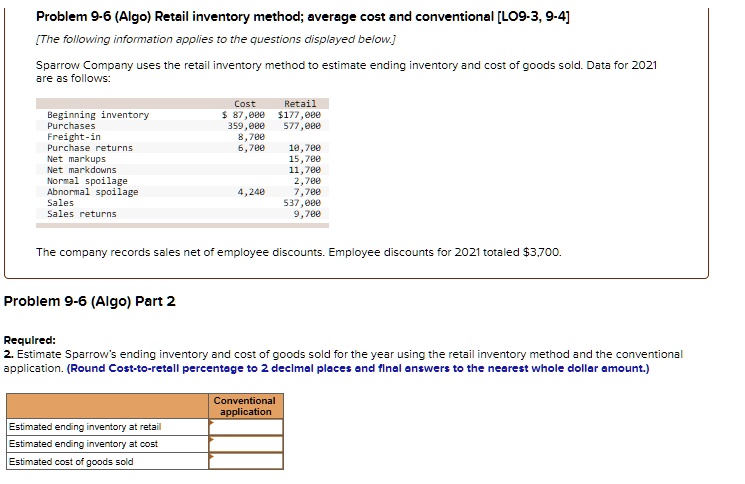Image resolution: width=745 pixels, height=484 pixels.
Task: Click the 'Sparrow Company uses the retail inventory' paragraph
Action: [x=346, y=71]
